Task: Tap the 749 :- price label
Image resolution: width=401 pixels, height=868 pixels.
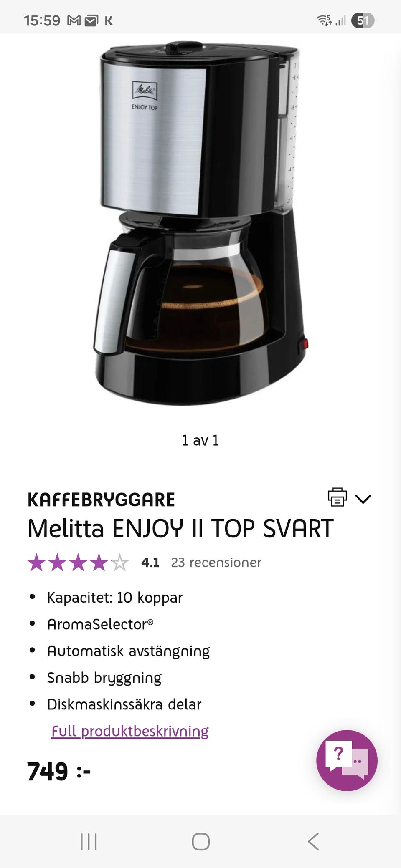Action: click(59, 771)
